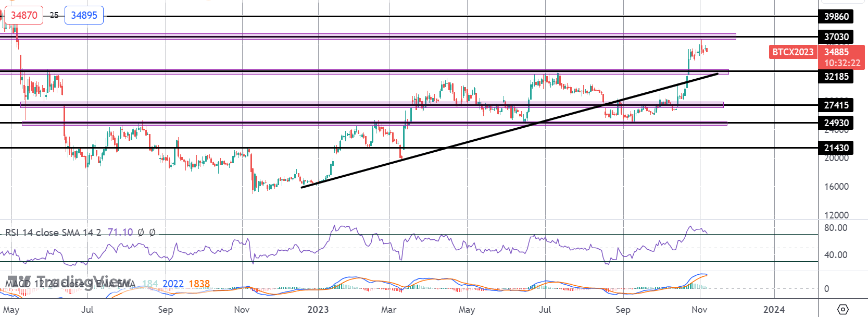Click the MACD value 2022

pos(173,284)
